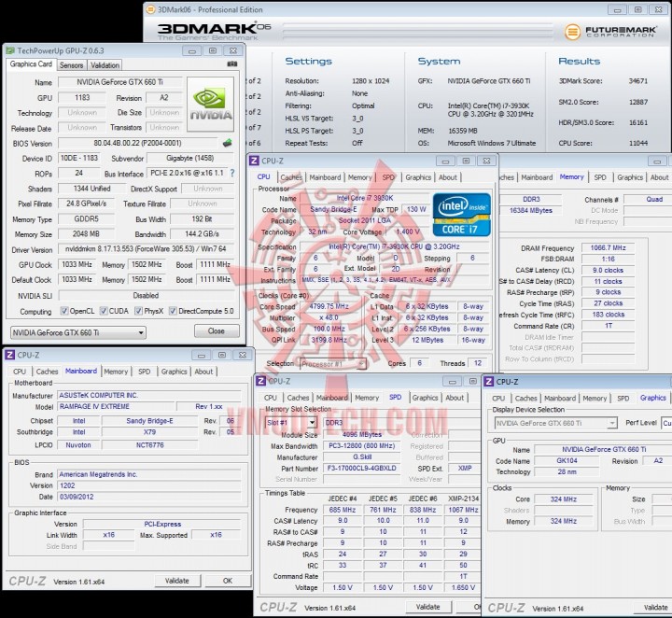
Task: Click the GPU-Z BIOS Version field
Action: pyautogui.click(x=137, y=143)
